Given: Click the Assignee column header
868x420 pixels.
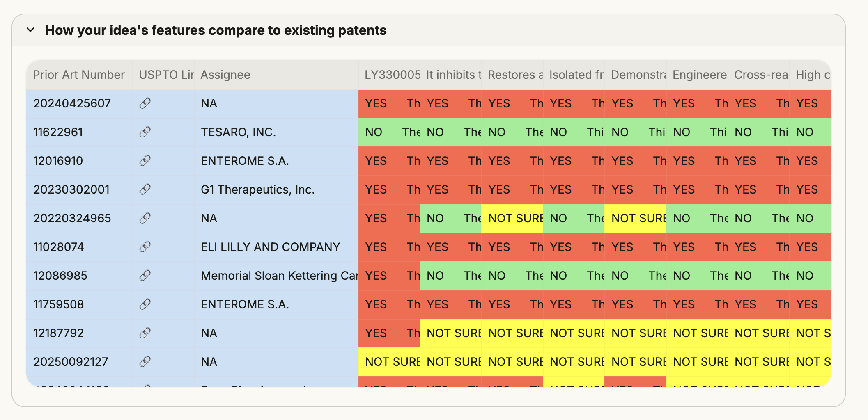Looking at the screenshot, I should coord(225,75).
